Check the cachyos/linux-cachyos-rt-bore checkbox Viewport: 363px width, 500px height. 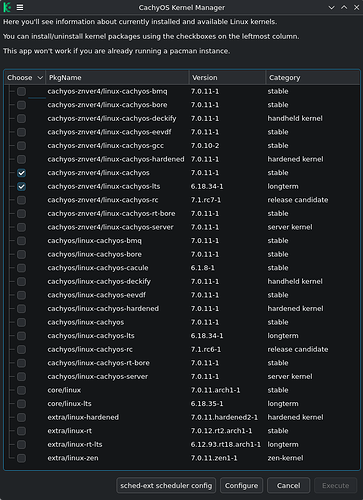21,363
